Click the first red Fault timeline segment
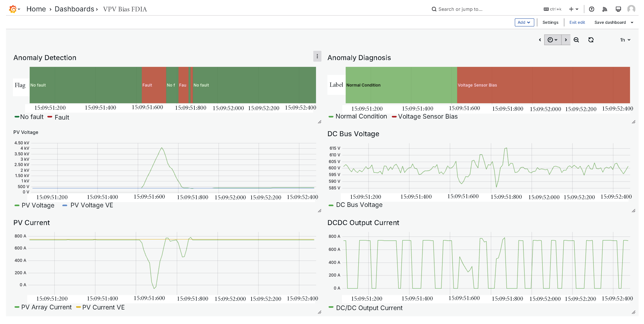The width and height of the screenshot is (644, 324). click(154, 85)
